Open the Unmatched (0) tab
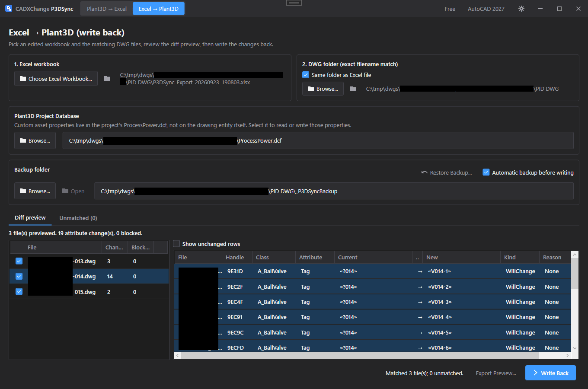Image resolution: width=588 pixels, height=389 pixels. [78, 218]
